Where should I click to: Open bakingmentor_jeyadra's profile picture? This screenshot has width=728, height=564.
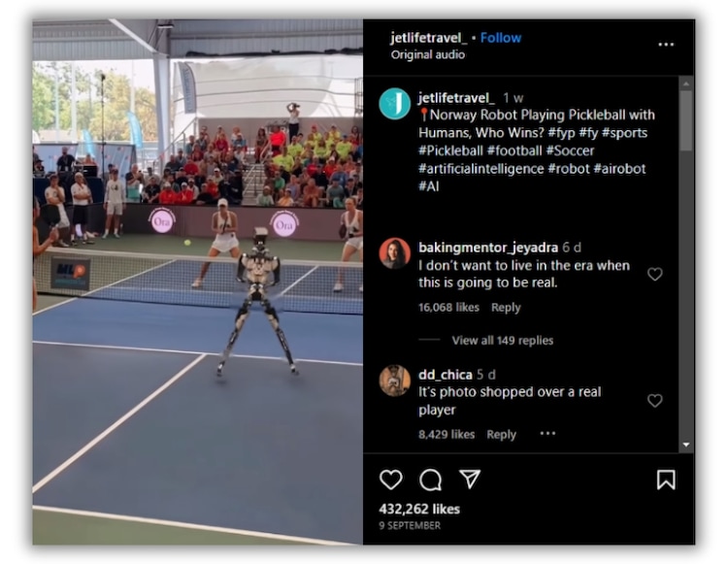pos(395,253)
